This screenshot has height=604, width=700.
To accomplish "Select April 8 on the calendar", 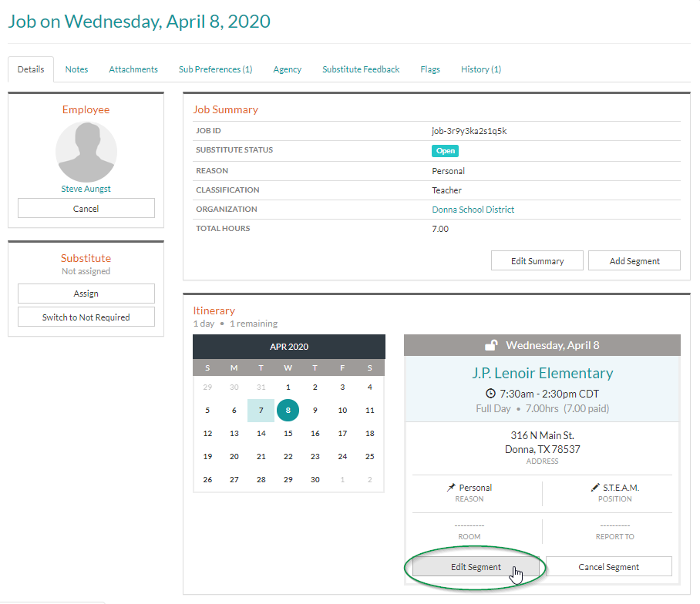I will [x=288, y=410].
